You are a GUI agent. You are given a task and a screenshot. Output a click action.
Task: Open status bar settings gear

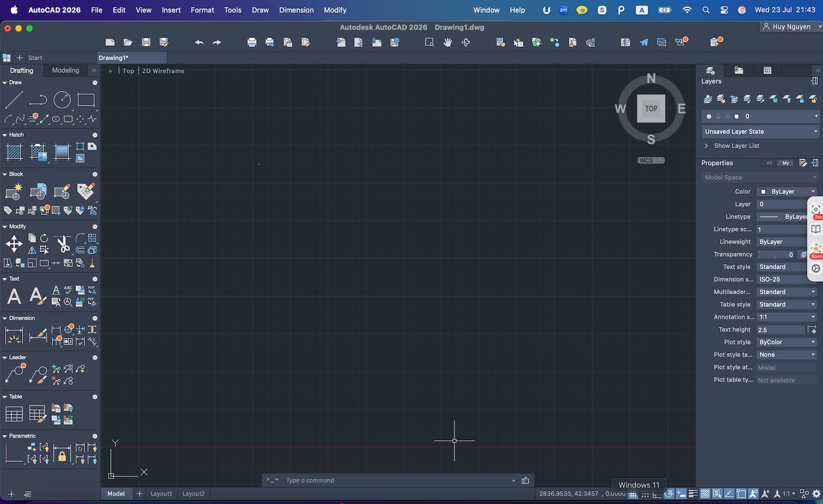(x=816, y=494)
